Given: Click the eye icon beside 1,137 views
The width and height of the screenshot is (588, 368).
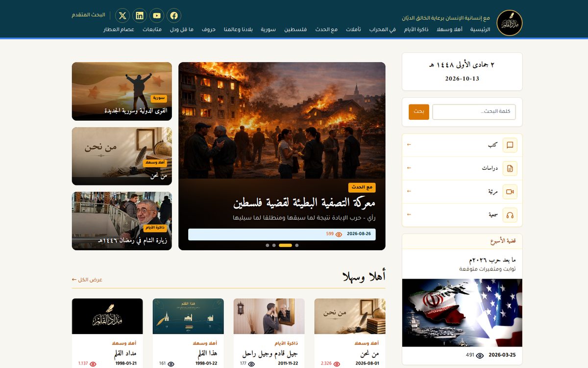Looking at the screenshot, I should 93,364.
